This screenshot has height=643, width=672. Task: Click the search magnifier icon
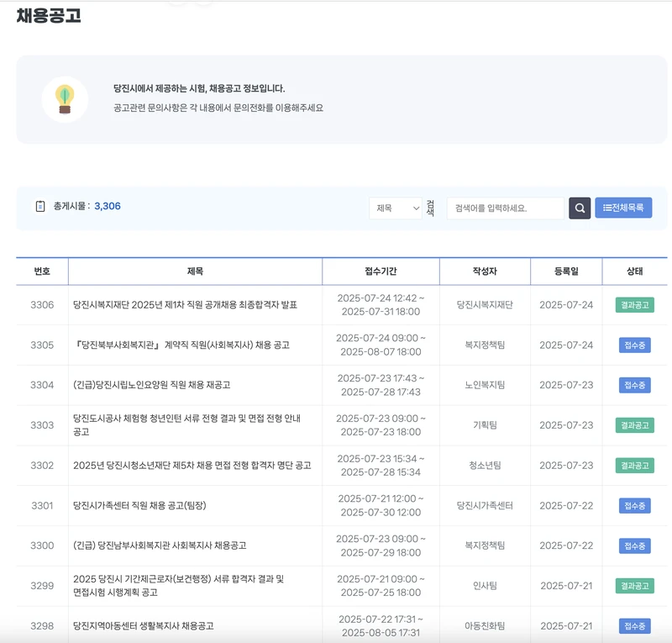click(x=580, y=207)
